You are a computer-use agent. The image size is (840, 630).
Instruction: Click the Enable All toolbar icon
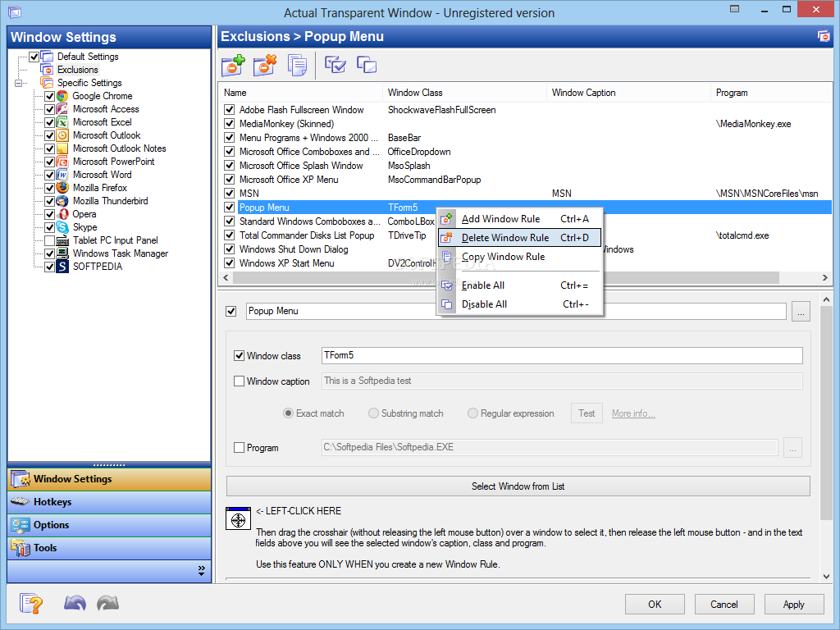tap(336, 65)
